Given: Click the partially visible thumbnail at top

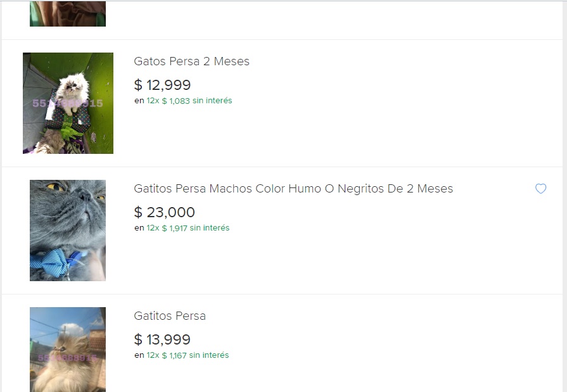Looking at the screenshot, I should click(68, 14).
